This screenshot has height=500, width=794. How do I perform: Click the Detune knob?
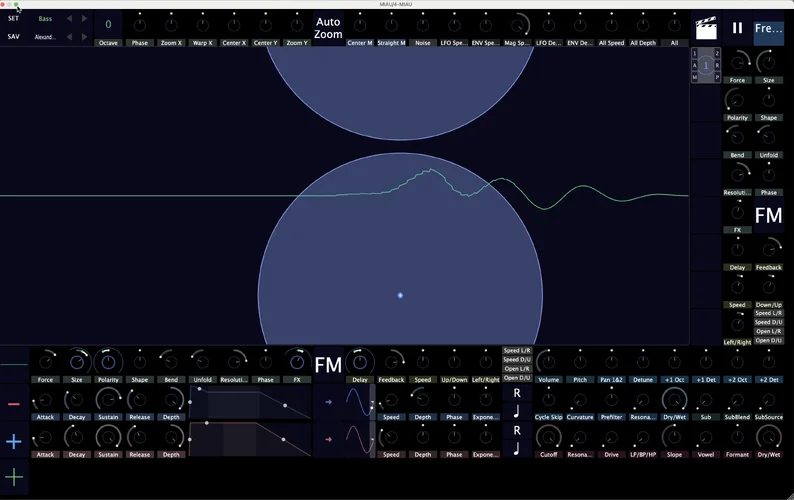(643, 362)
